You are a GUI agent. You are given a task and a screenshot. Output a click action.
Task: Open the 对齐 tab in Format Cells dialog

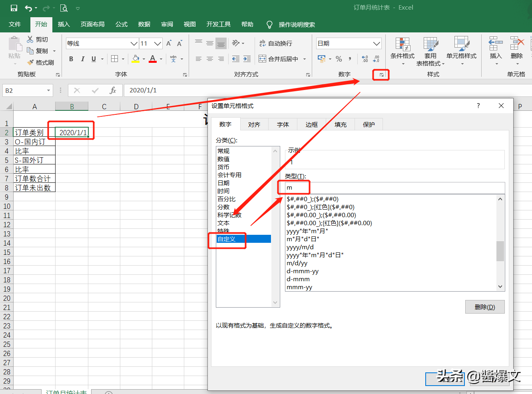(254, 124)
